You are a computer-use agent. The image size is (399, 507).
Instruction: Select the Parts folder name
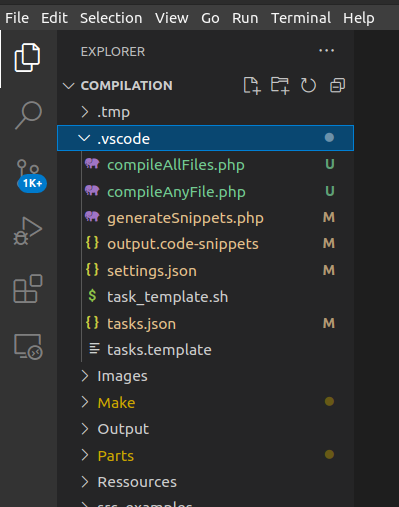(116, 456)
